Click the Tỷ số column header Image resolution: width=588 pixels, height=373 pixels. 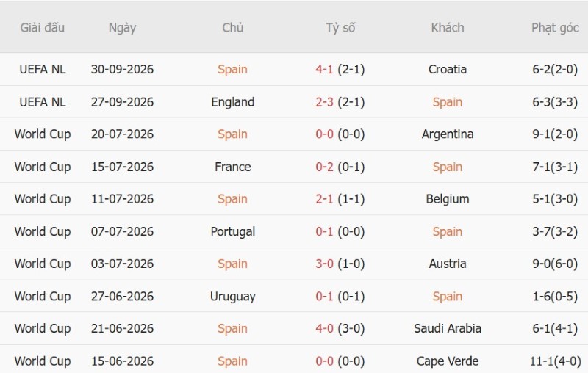(340, 28)
